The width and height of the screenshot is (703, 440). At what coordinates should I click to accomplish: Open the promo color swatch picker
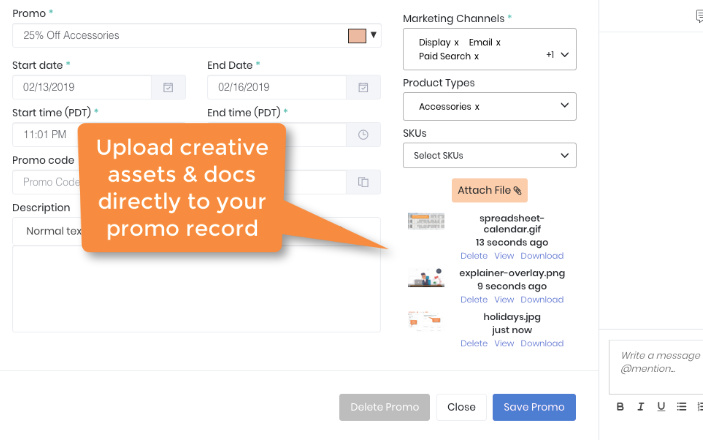coord(357,35)
